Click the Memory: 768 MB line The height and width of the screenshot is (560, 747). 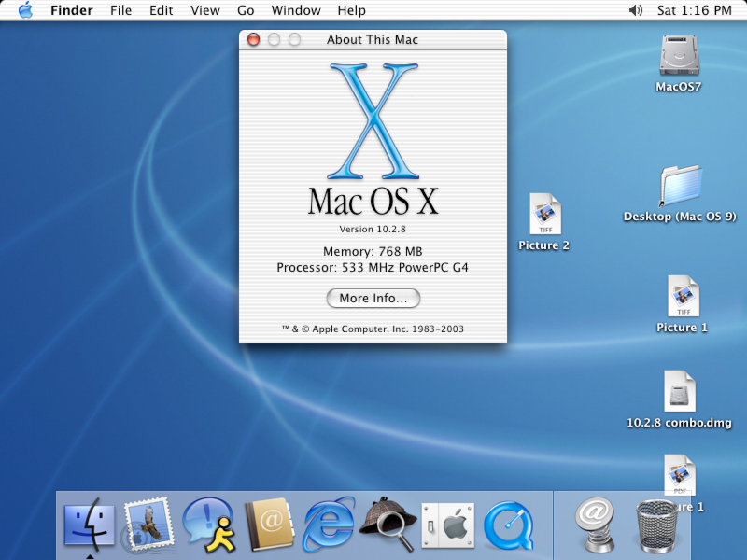coord(373,251)
